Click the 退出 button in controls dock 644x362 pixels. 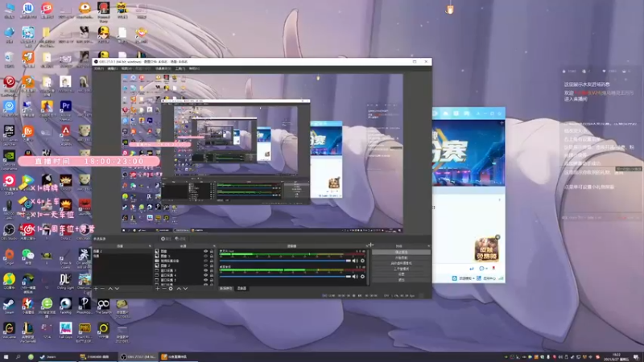tap(401, 279)
